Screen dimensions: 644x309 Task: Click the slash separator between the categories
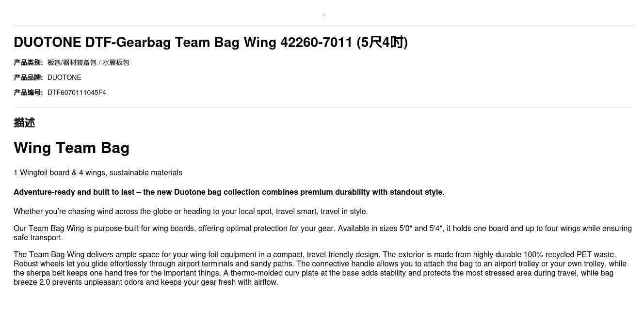tap(99, 62)
